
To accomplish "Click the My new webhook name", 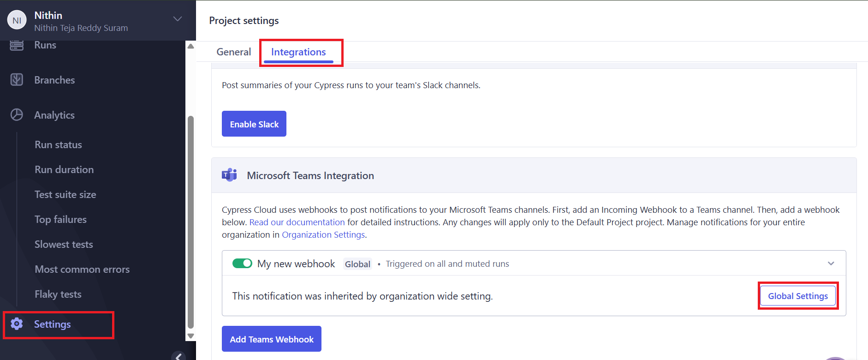I will (x=296, y=264).
